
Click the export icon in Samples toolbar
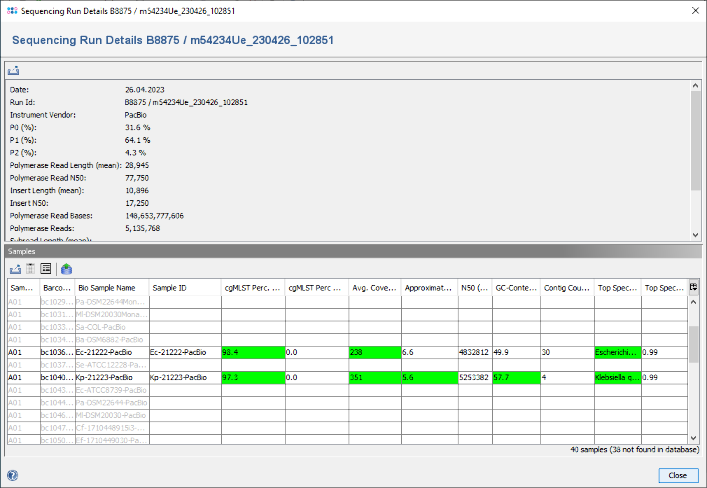click(14, 268)
